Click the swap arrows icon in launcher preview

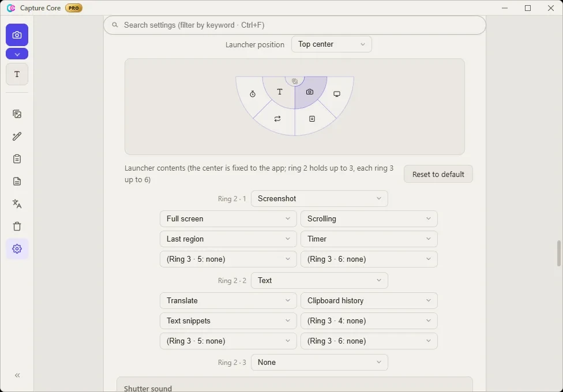(277, 119)
